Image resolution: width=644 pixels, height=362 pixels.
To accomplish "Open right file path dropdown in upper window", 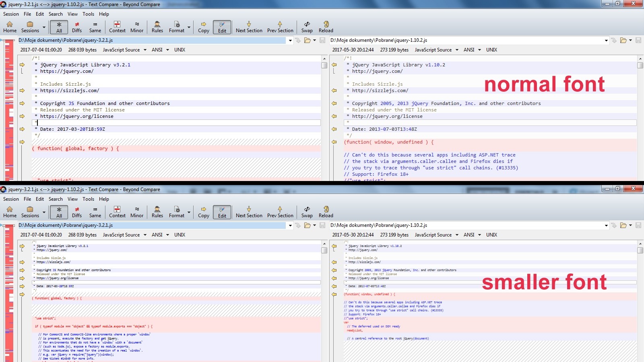I will click(x=606, y=40).
